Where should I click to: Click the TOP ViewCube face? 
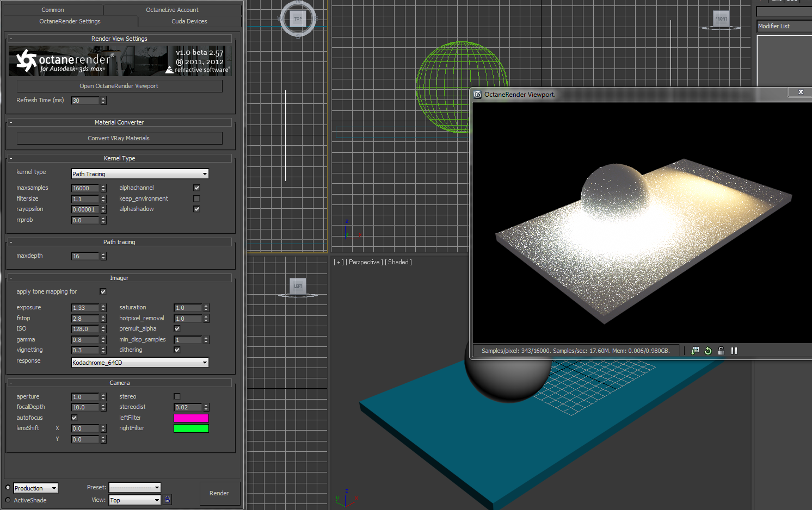[298, 18]
